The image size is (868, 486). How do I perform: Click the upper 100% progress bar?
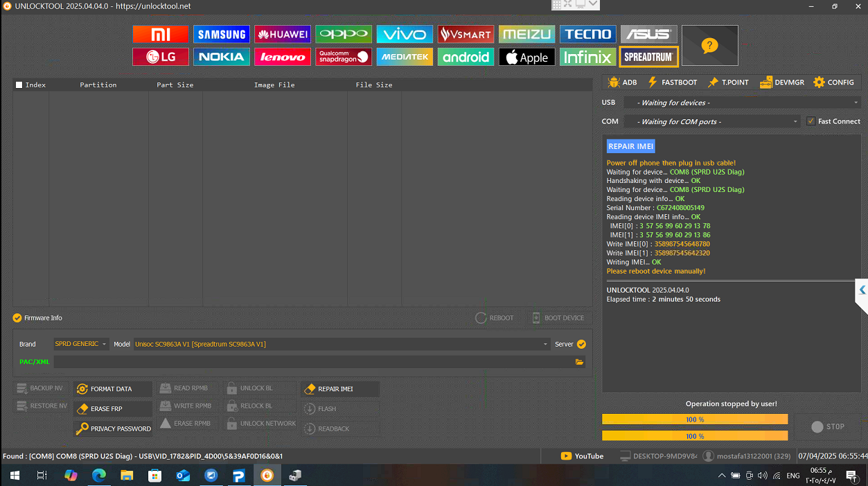695,419
